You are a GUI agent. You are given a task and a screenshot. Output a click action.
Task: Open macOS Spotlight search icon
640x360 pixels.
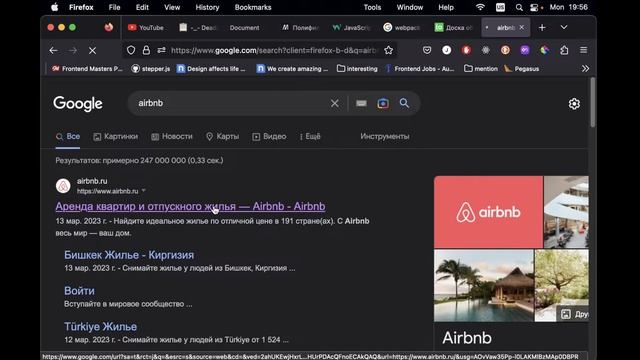[x=519, y=7]
